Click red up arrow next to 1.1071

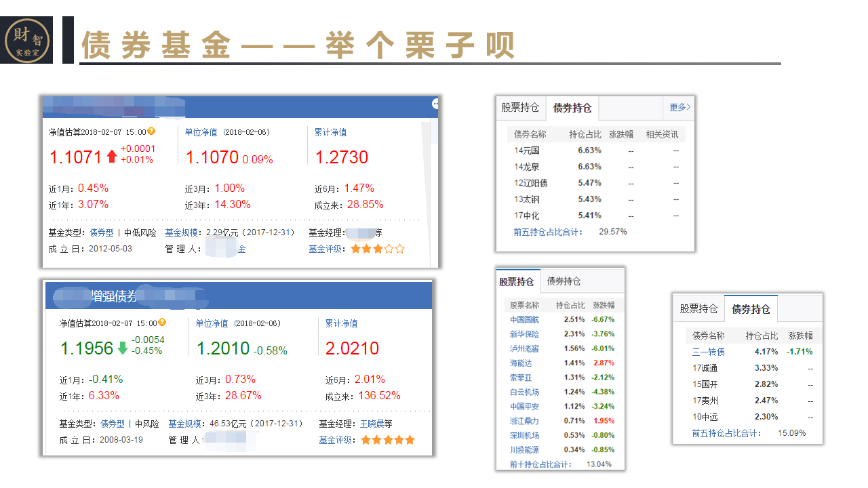[x=112, y=157]
